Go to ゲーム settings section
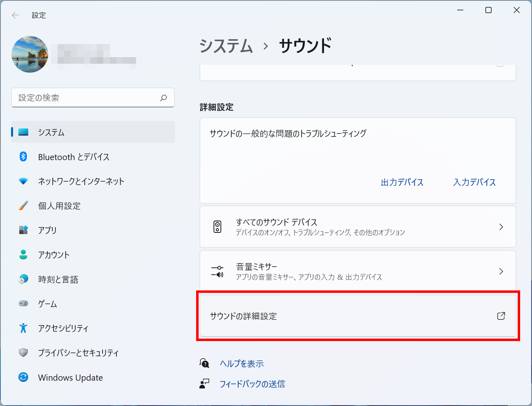Image resolution: width=532 pixels, height=406 pixels. 47,304
